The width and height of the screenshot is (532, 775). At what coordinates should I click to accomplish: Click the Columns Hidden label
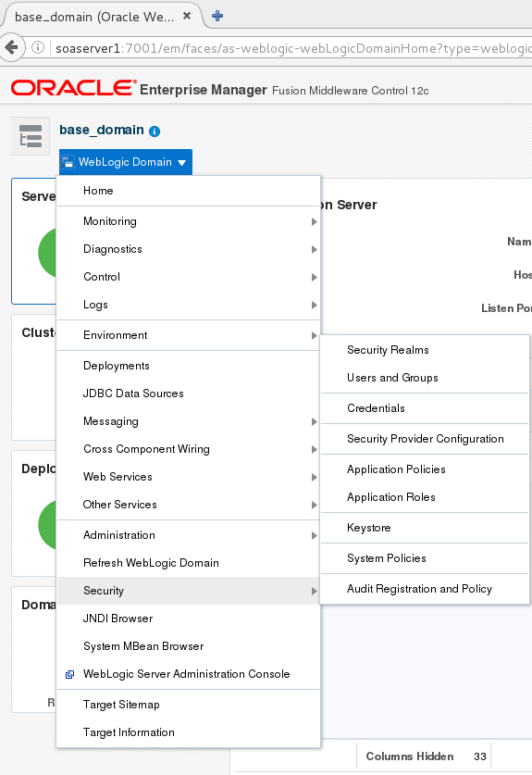pyautogui.click(x=410, y=756)
